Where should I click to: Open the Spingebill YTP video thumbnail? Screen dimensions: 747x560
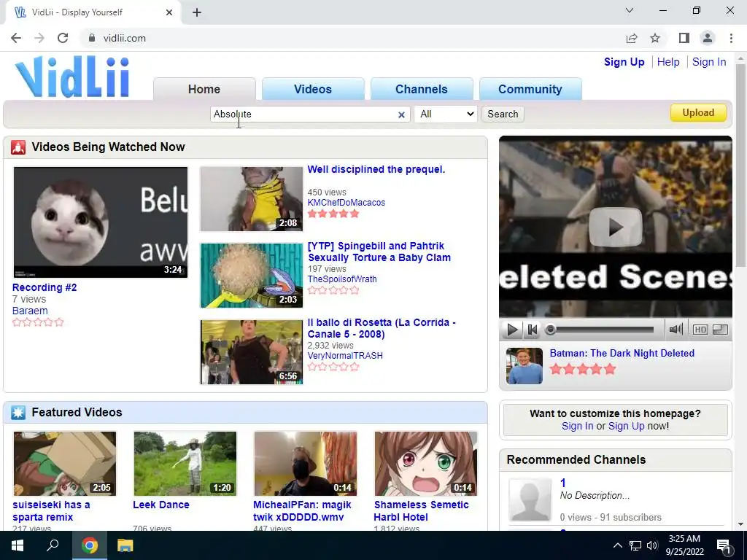point(252,276)
